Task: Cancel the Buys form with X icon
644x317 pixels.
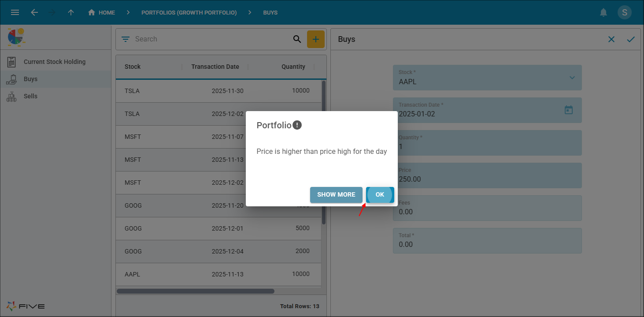Action: [x=611, y=39]
